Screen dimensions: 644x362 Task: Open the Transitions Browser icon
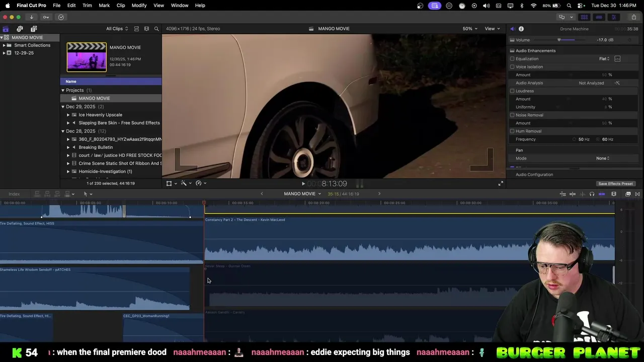(637, 194)
